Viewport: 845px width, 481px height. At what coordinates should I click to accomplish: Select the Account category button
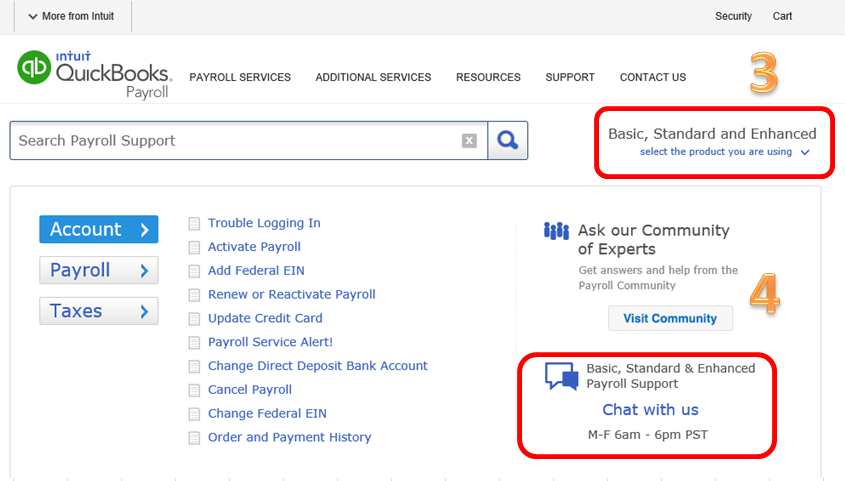point(99,229)
